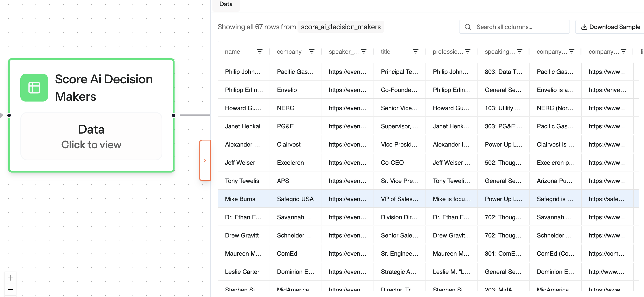Open the Data Click to view card
This screenshot has width=644, height=297.
pyautogui.click(x=91, y=136)
